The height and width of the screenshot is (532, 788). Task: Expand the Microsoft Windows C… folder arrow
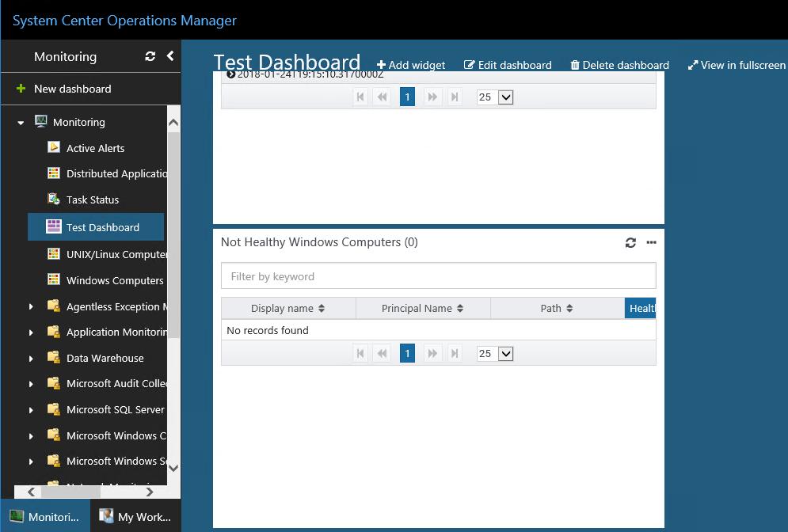click(x=31, y=436)
